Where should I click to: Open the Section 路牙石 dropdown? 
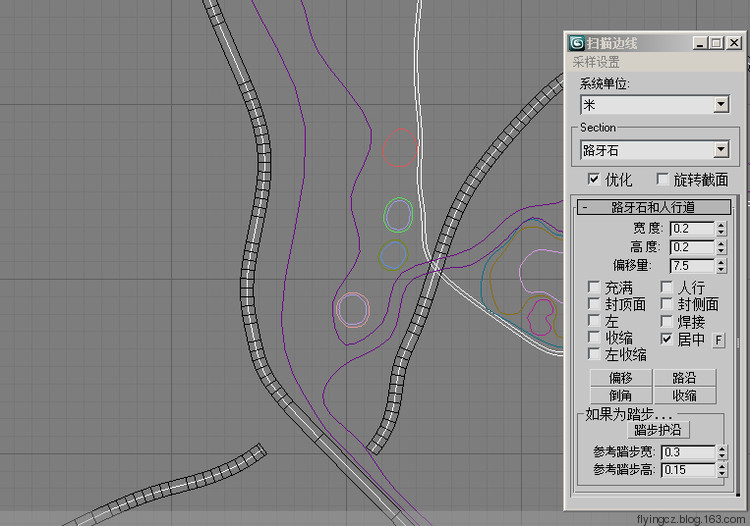[x=721, y=150]
